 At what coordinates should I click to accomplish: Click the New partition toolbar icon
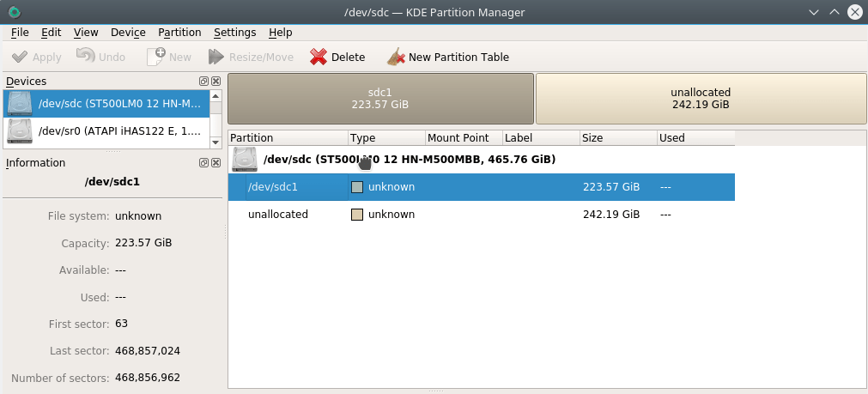[x=156, y=57]
